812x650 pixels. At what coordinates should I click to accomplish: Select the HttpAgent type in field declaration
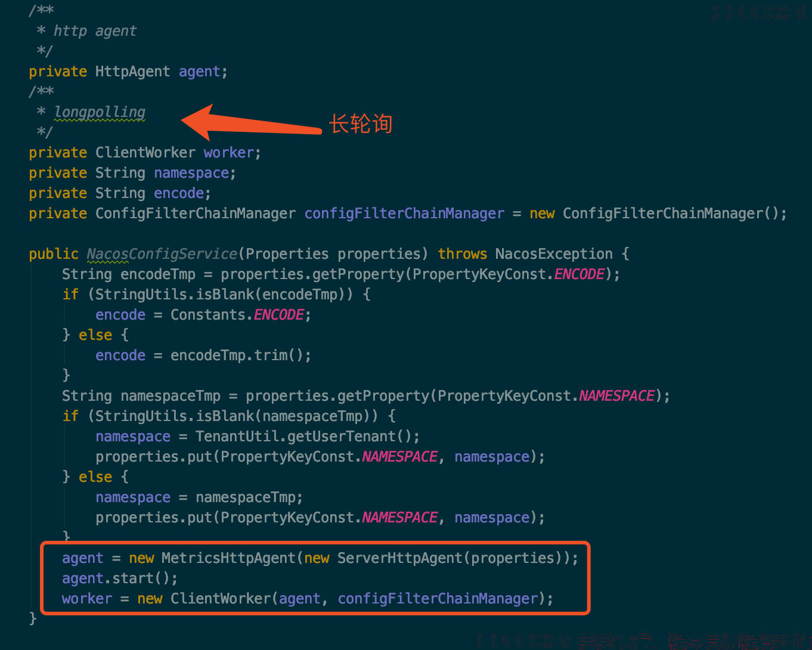pos(132,72)
